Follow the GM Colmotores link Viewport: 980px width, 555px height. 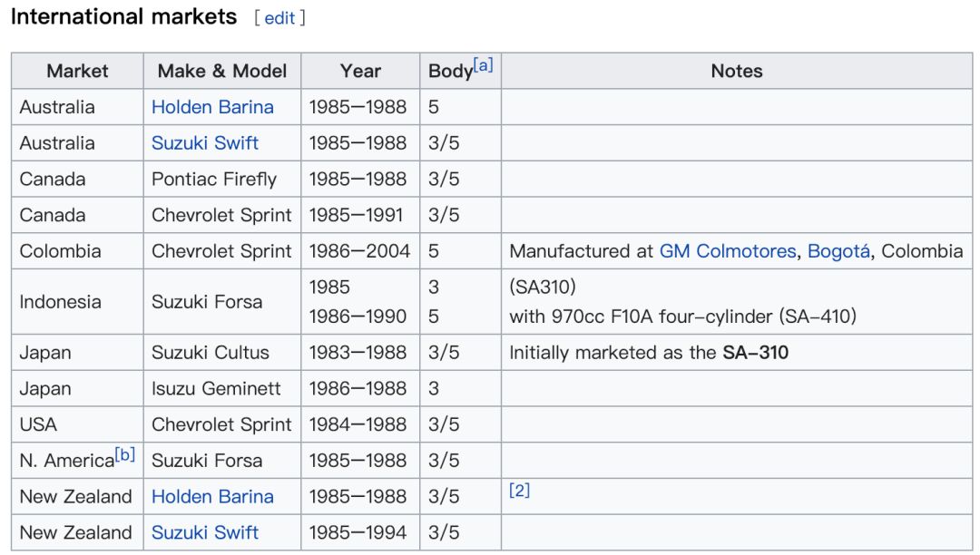coord(728,251)
